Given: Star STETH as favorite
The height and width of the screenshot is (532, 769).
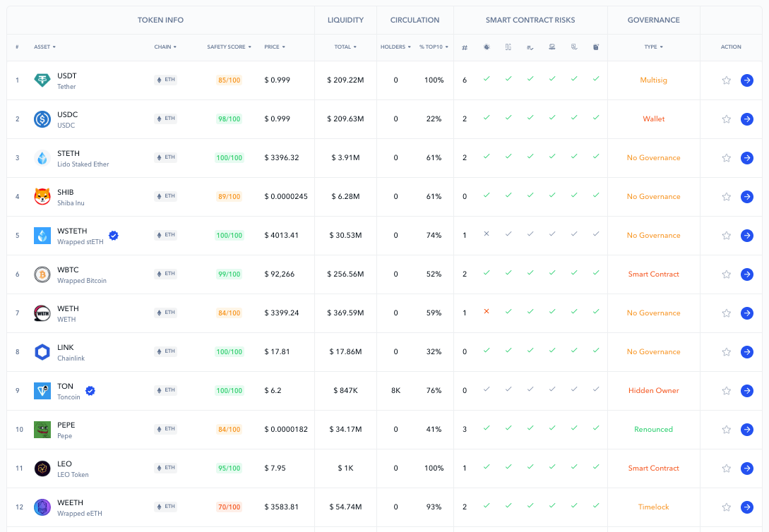Looking at the screenshot, I should click(x=727, y=158).
